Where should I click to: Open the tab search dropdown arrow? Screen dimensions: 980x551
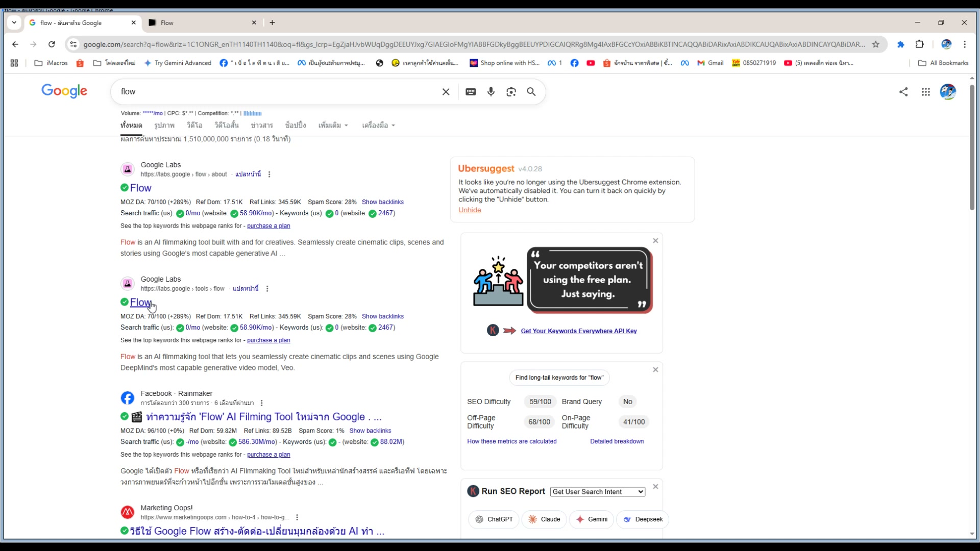[x=14, y=22]
